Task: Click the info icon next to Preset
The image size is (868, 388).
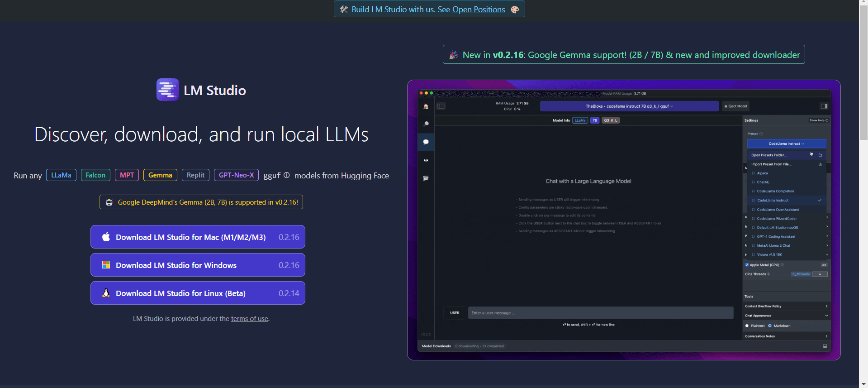Action: pos(761,134)
